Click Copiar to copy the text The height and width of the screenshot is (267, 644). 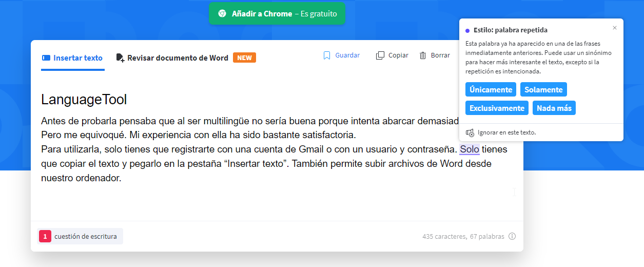[398, 55]
